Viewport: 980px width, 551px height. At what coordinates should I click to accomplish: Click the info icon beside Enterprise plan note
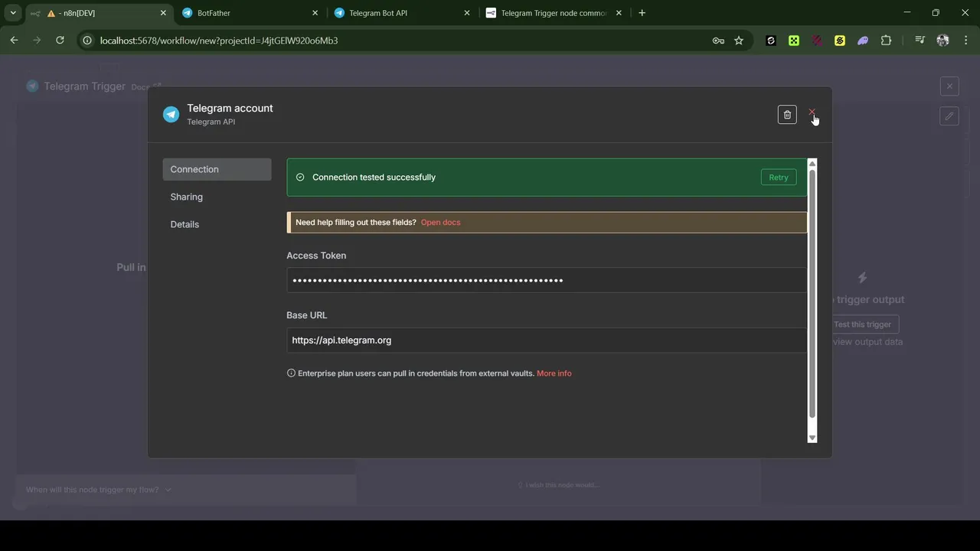click(291, 373)
